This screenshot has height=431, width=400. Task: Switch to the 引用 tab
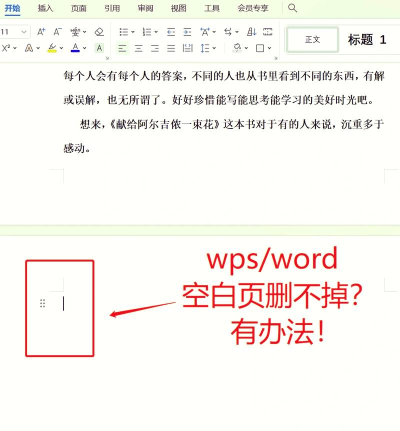point(112,8)
